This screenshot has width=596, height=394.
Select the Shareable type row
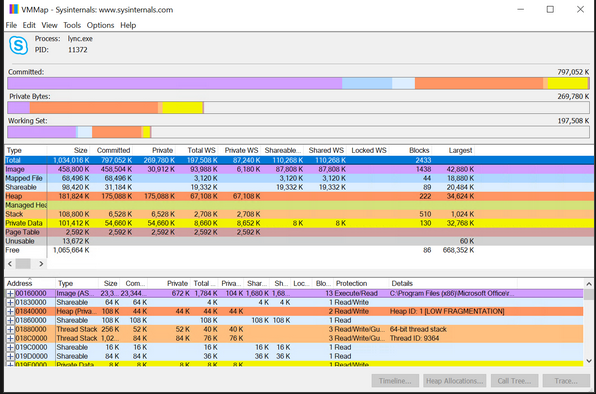[299, 187]
